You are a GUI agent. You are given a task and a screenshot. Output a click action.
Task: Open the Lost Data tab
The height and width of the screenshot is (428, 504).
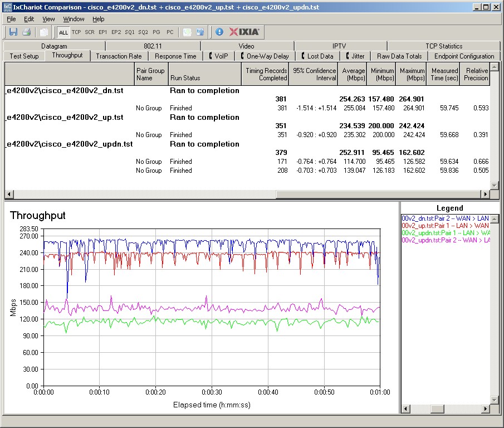click(317, 56)
